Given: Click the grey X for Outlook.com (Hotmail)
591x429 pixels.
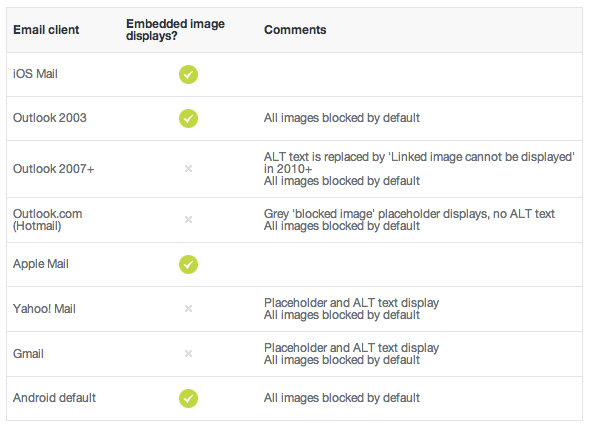Looking at the screenshot, I should click(188, 219).
